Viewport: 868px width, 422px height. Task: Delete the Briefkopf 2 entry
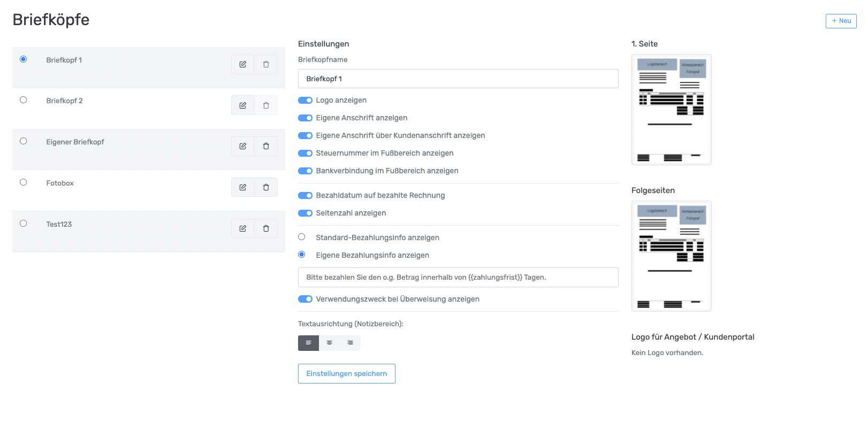pyautogui.click(x=266, y=105)
